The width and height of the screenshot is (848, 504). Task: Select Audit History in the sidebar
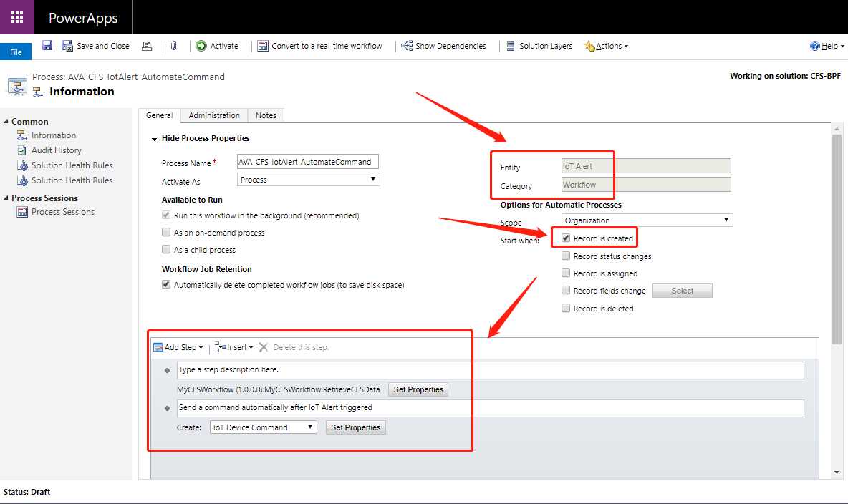[x=57, y=150]
